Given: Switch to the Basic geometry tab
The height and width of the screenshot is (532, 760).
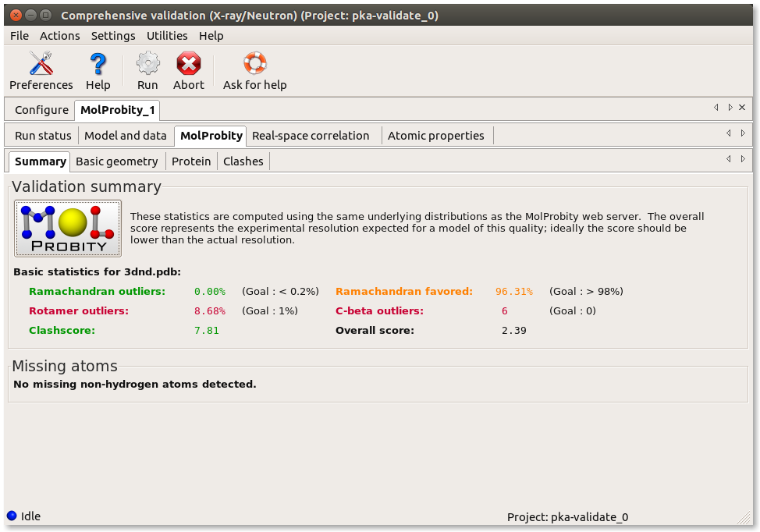Looking at the screenshot, I should point(117,161).
